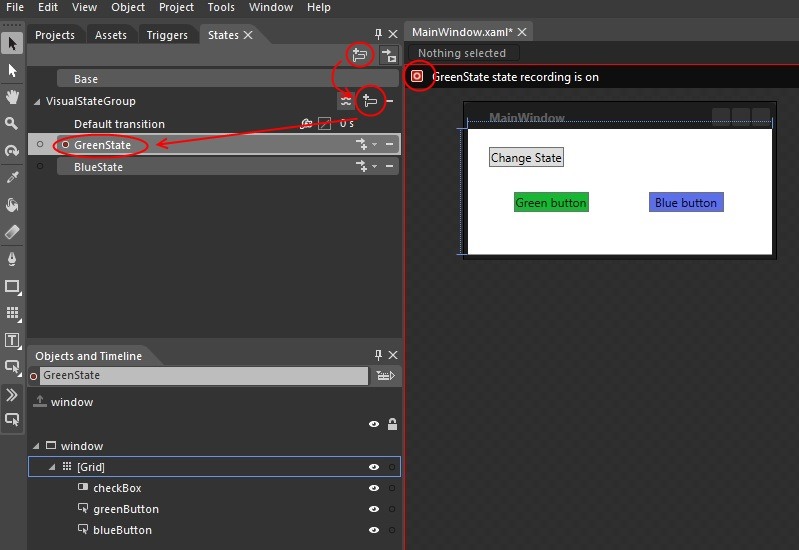Viewport: 799px width, 550px height.
Task: Collapse the VisualStateGroup tree
Action: 38,101
